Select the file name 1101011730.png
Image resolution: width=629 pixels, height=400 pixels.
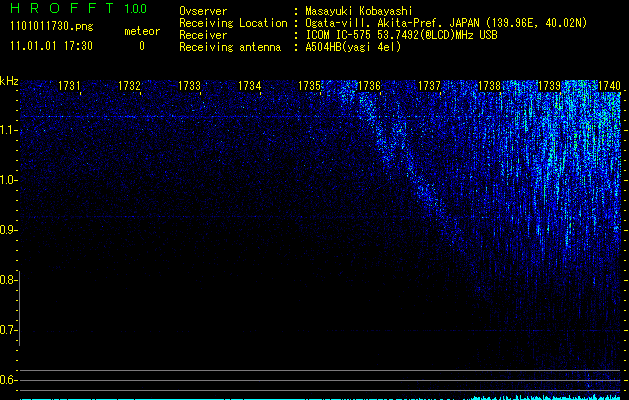[x=52, y=27]
